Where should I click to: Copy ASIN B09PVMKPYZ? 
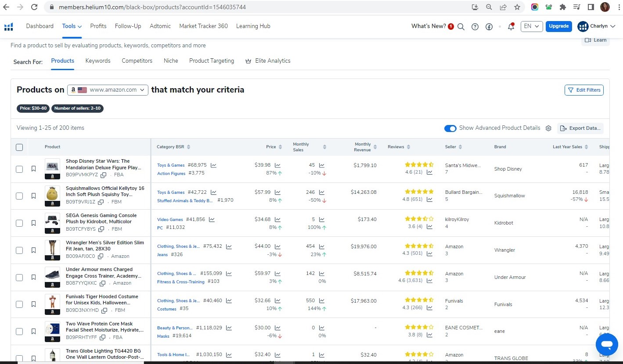pyautogui.click(x=104, y=175)
